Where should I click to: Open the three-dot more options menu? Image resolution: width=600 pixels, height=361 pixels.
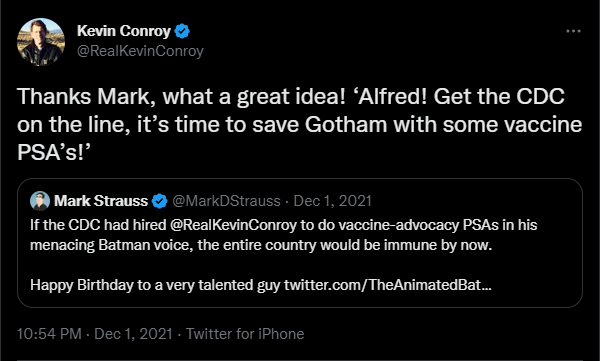point(573,31)
